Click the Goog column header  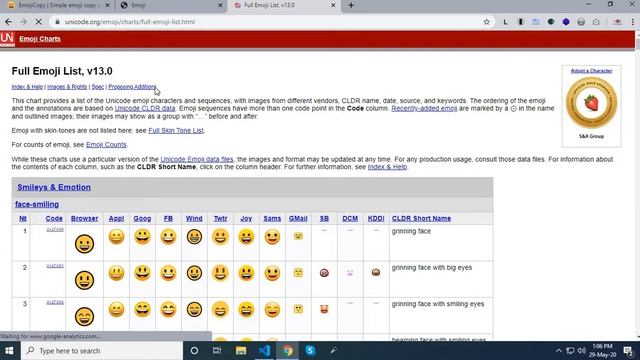142,219
